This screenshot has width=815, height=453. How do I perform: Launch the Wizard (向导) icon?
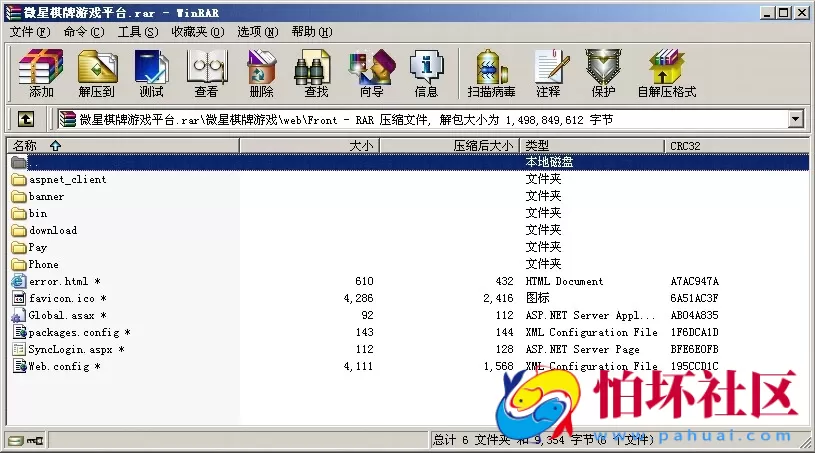tap(372, 73)
